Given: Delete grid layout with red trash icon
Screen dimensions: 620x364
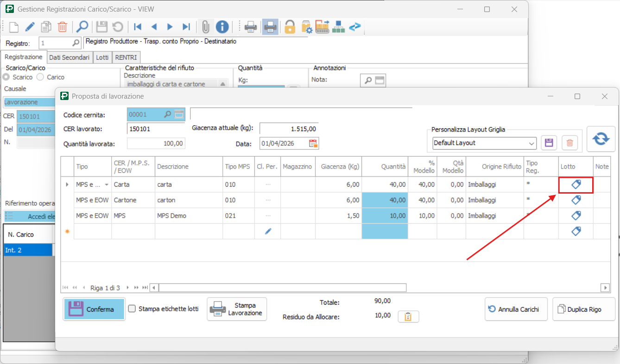Looking at the screenshot, I should click(x=569, y=143).
